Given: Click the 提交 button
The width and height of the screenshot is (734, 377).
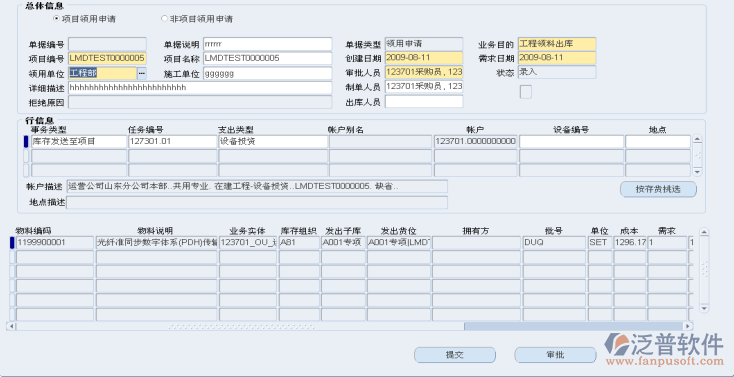Looking at the screenshot, I should [x=455, y=355].
